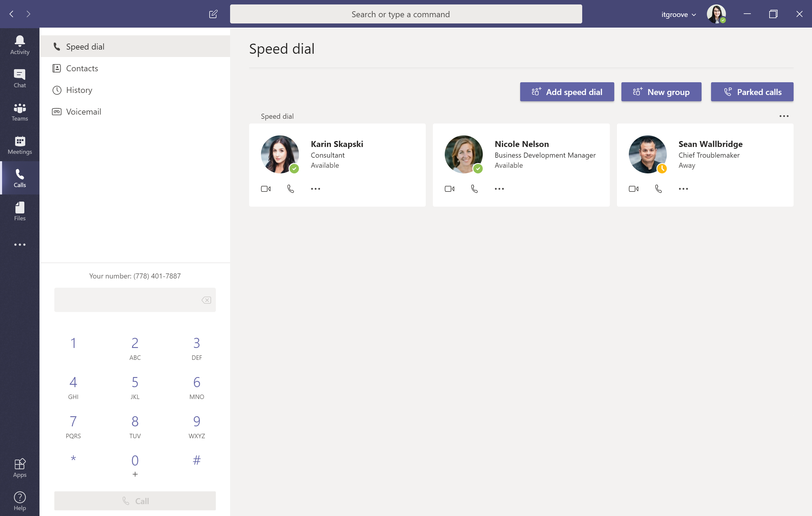812x516 pixels.
Task: Open Meetings from the sidebar
Action: 20,145
